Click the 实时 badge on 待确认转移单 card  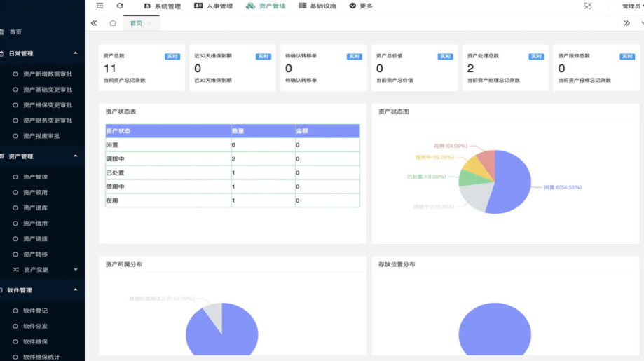354,56
